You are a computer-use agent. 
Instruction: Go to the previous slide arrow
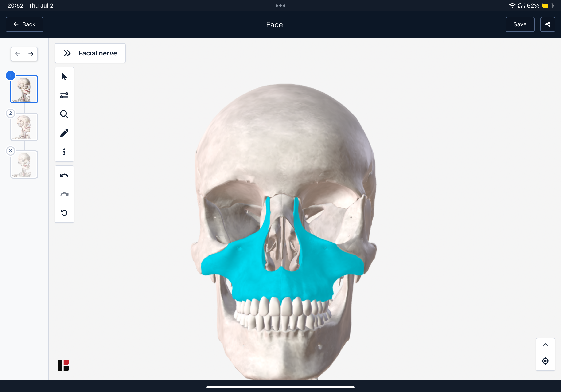point(18,54)
